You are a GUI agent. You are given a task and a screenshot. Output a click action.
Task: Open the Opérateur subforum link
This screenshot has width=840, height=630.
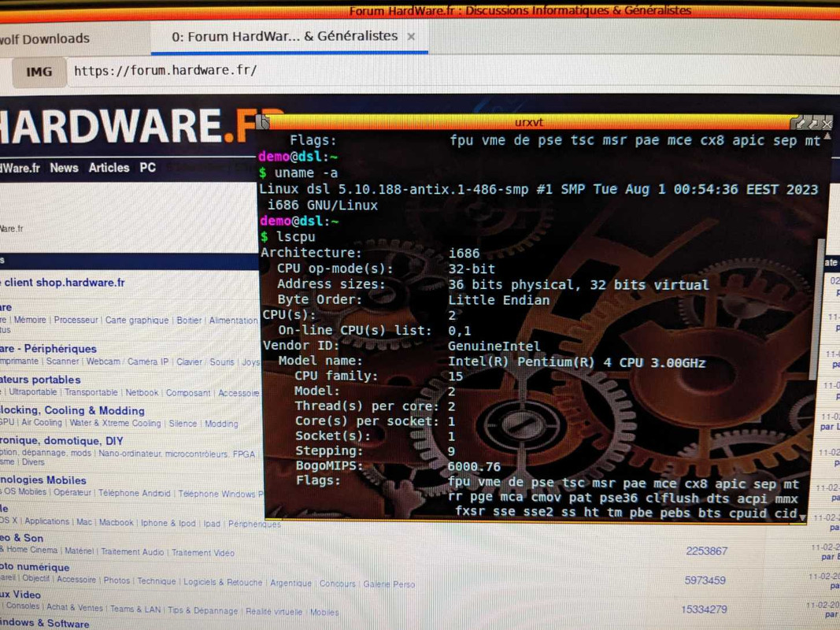coord(72,491)
